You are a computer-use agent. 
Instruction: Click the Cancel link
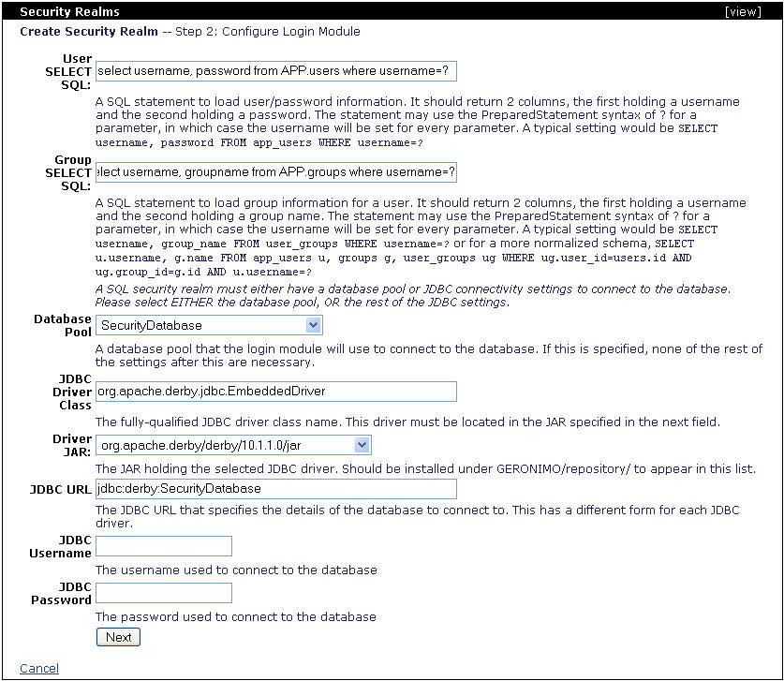[x=39, y=669]
